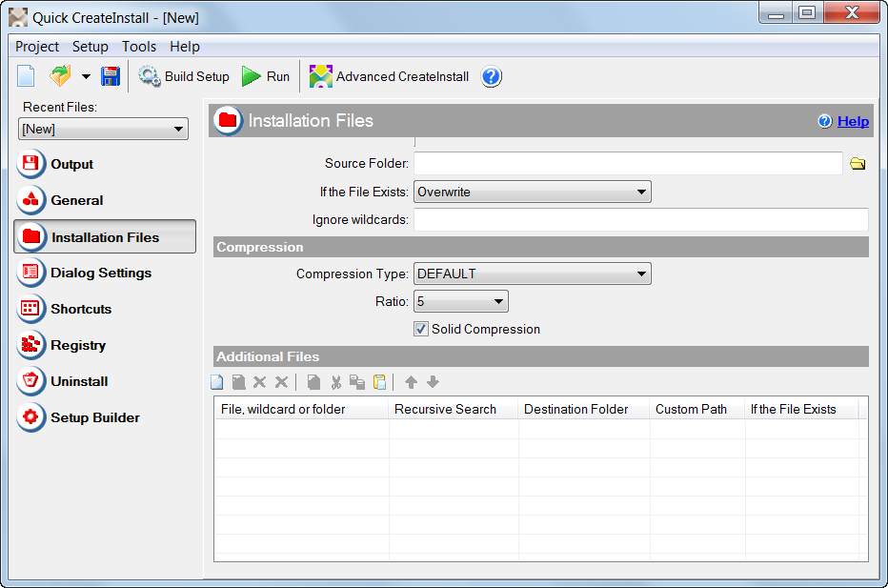Screen dimensions: 888x588
Task: Browse for the source folder
Action: pos(858,164)
